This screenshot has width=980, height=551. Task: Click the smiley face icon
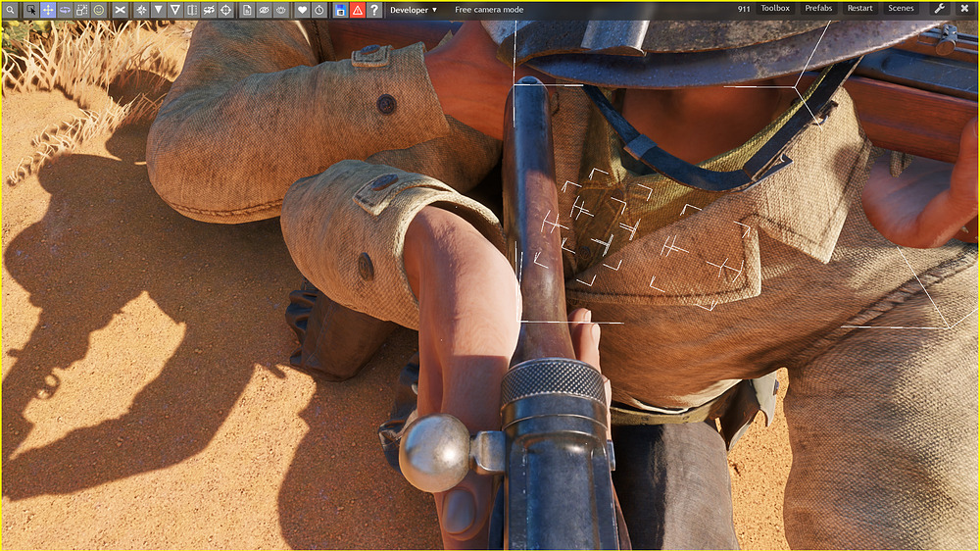click(99, 10)
